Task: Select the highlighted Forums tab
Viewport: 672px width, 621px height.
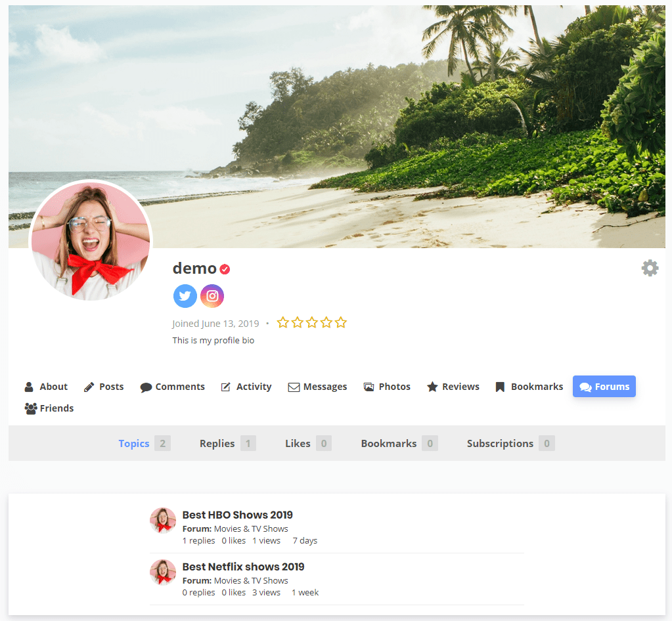Action: (604, 386)
